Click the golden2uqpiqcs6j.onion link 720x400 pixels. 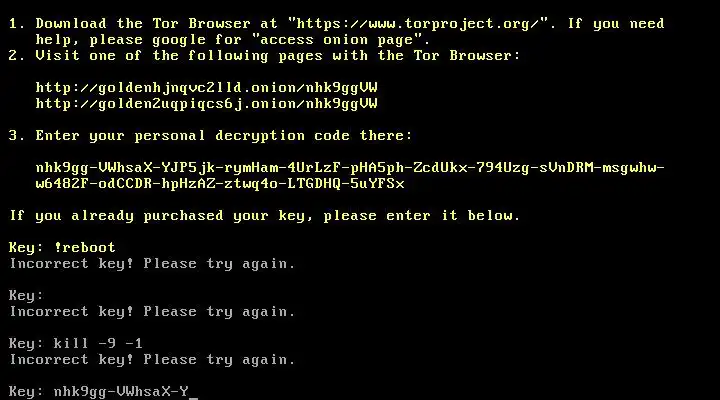pyautogui.click(x=207, y=103)
